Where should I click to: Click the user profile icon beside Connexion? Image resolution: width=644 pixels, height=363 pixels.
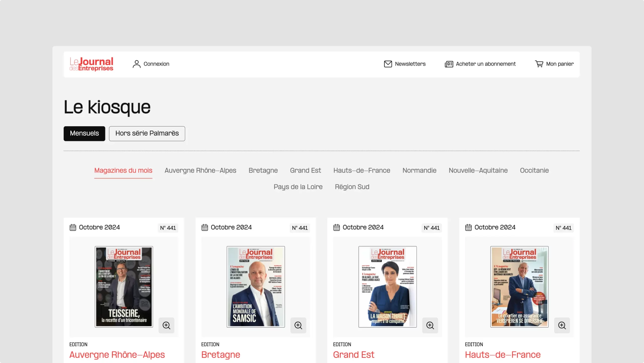tap(136, 64)
